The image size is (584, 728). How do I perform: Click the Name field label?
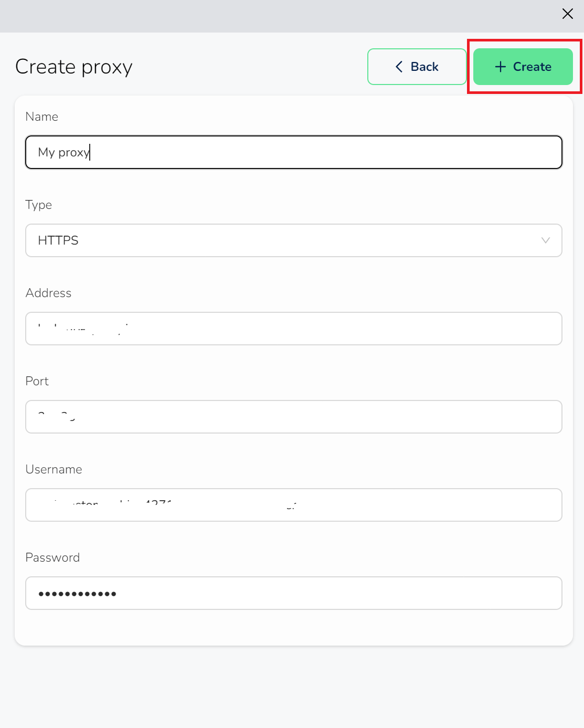[x=42, y=117]
